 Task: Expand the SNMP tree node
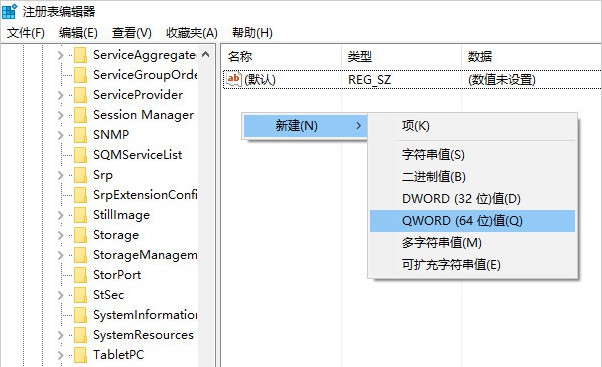coord(60,135)
